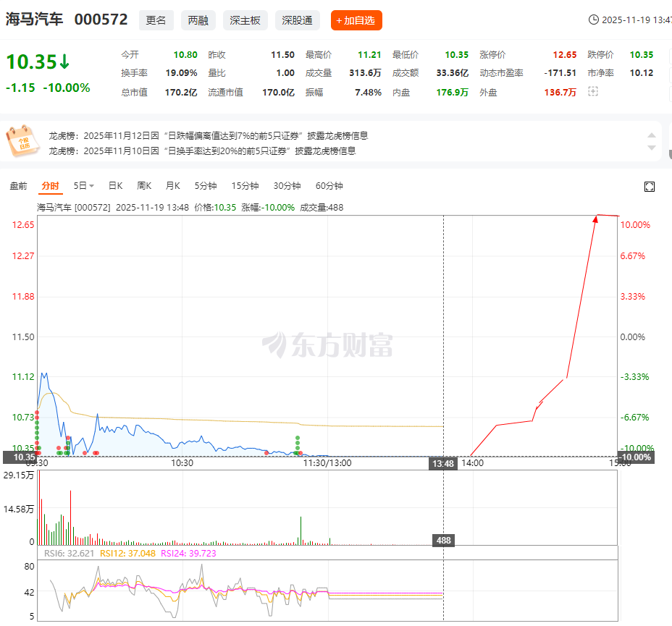Expand the 5日 dropdown
The width and height of the screenshot is (672, 626).
tap(83, 186)
